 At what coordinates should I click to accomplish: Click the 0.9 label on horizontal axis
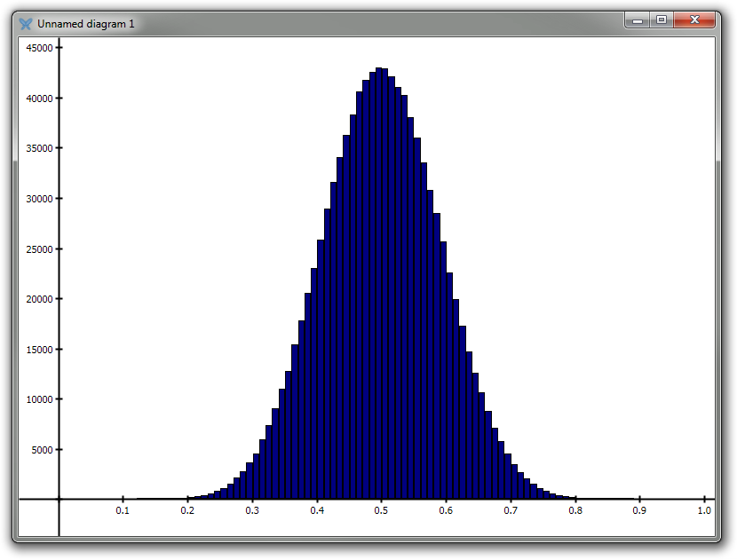639,511
